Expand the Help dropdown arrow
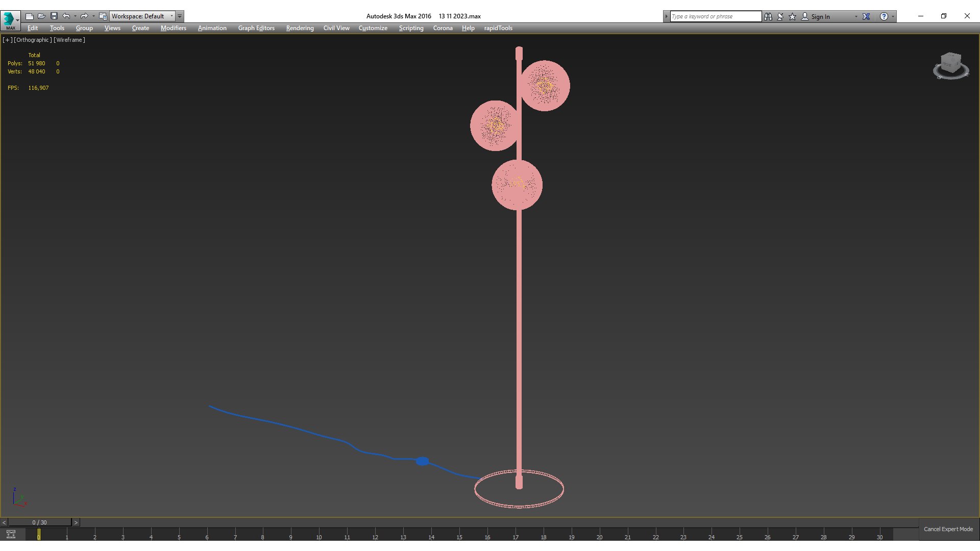 [893, 16]
